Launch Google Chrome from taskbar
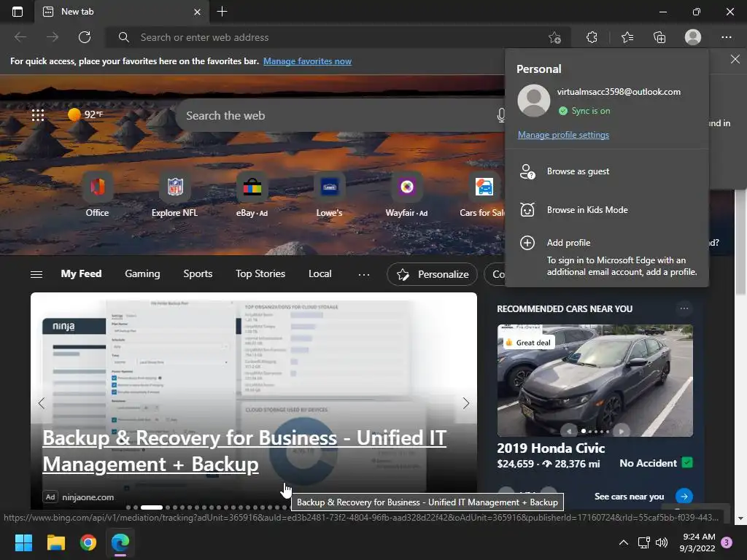 pyautogui.click(x=88, y=542)
